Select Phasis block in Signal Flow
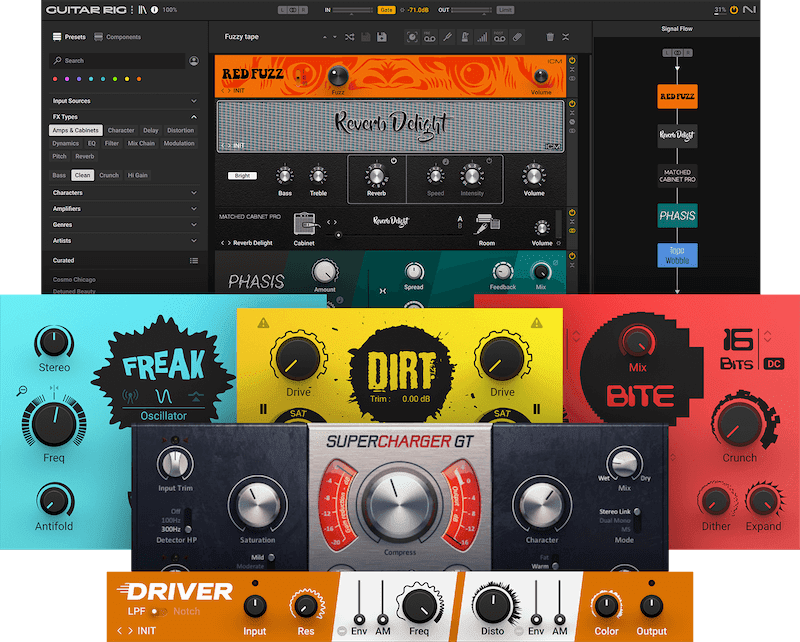 point(677,216)
